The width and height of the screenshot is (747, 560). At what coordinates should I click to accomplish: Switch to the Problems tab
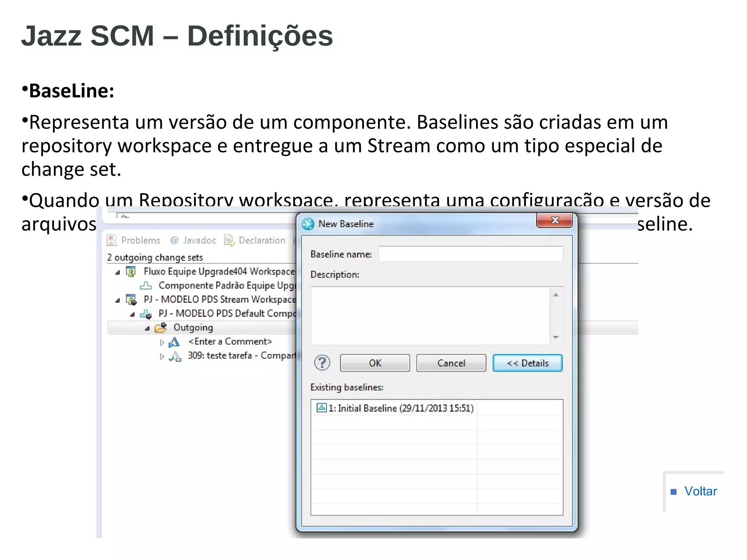click(x=133, y=240)
